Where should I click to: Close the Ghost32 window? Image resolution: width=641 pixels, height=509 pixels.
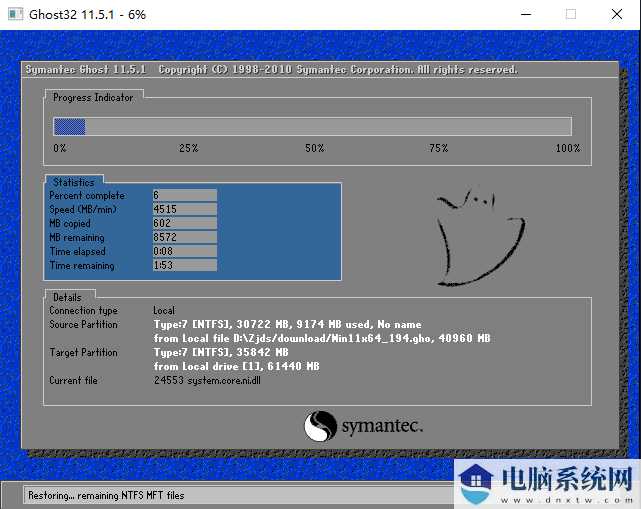pyautogui.click(x=616, y=14)
